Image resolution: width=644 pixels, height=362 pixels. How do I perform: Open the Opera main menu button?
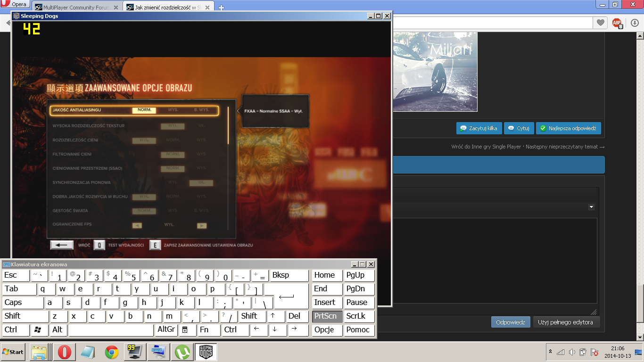coord(15,4)
